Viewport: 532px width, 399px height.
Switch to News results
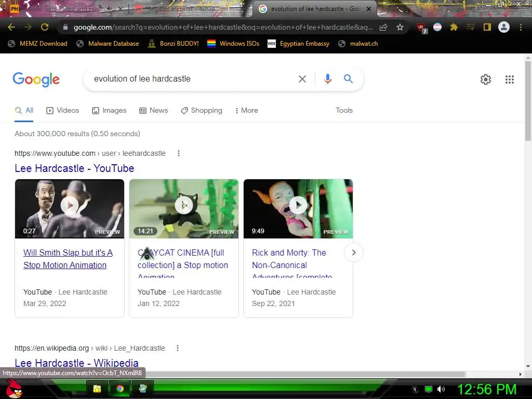point(154,111)
